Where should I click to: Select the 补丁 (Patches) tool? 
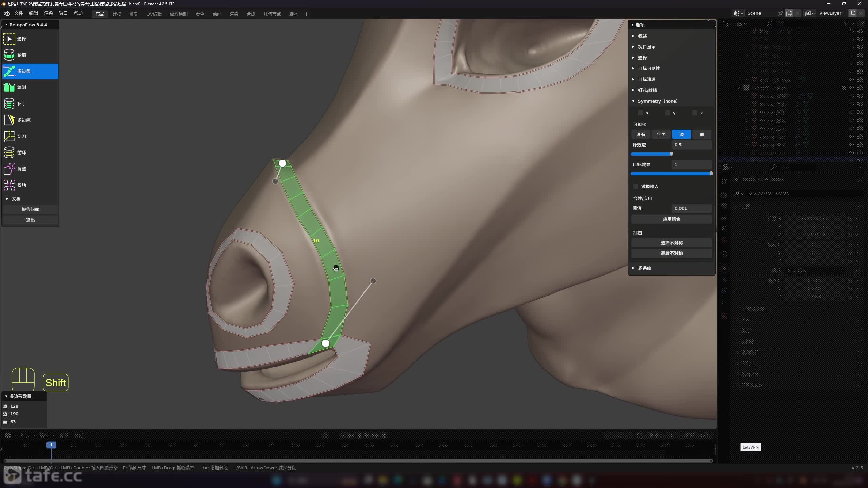[x=21, y=104]
